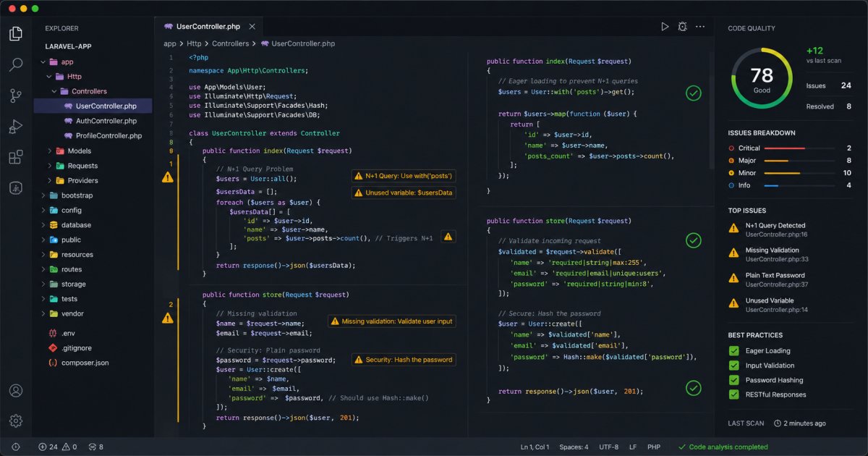Click the PHP language mode in status bar
Viewport: 868px width, 456px height.
[654, 447]
